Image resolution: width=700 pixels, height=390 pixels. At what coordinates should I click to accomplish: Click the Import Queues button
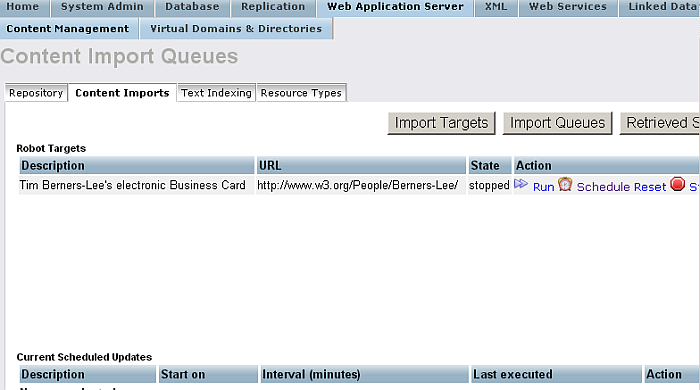tap(557, 123)
